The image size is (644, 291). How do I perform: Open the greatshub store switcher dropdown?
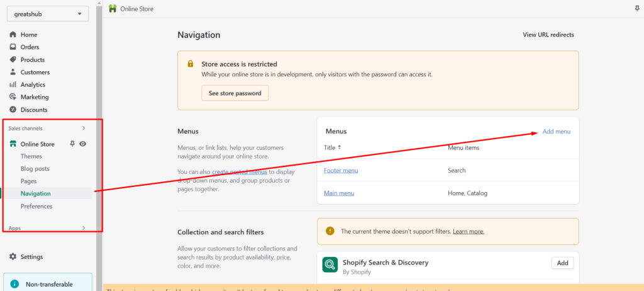coord(48,14)
